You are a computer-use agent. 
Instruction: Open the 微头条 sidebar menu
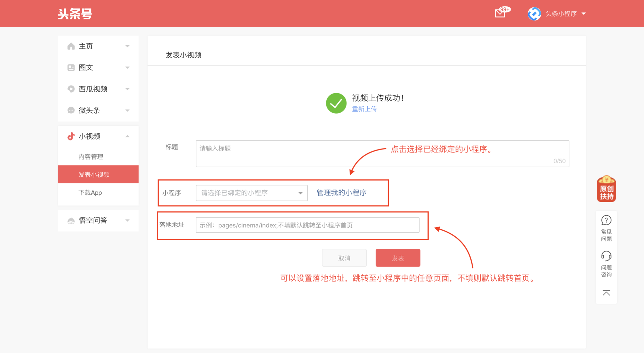(x=98, y=111)
